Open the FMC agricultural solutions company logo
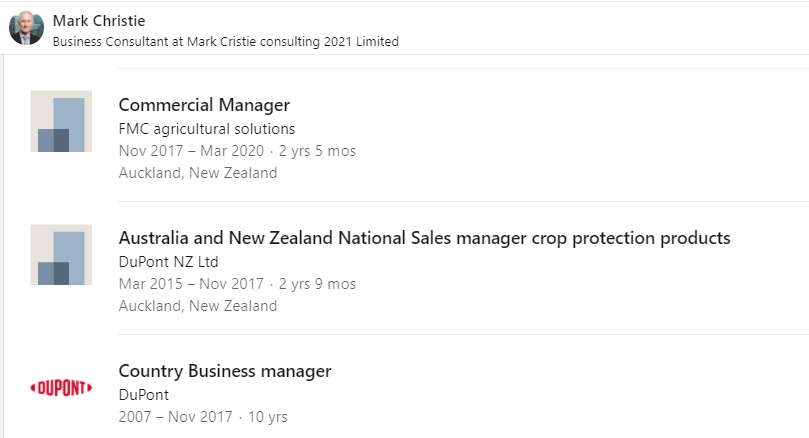The width and height of the screenshot is (809, 438). [61, 121]
